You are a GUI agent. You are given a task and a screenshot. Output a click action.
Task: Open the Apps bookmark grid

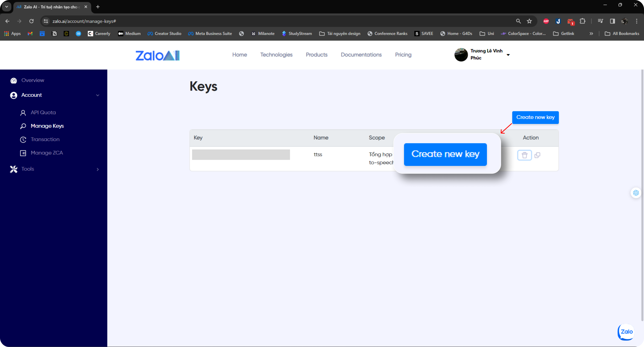tap(12, 34)
